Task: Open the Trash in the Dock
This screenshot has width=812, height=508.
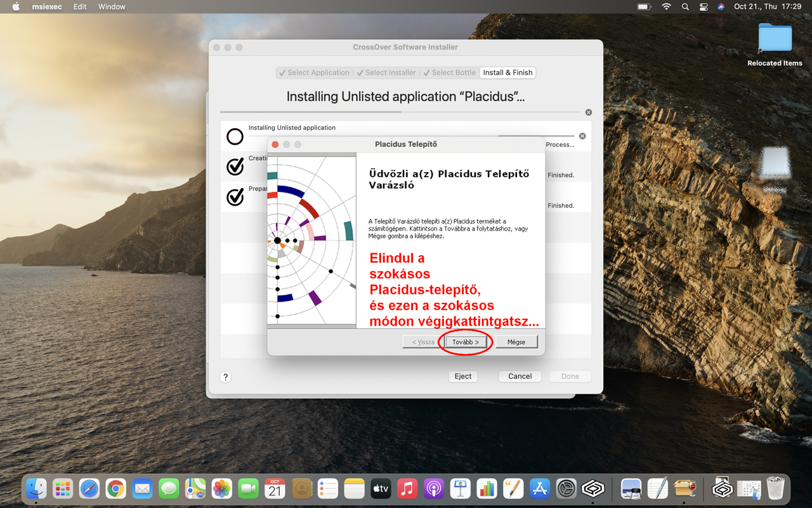Action: point(775,488)
